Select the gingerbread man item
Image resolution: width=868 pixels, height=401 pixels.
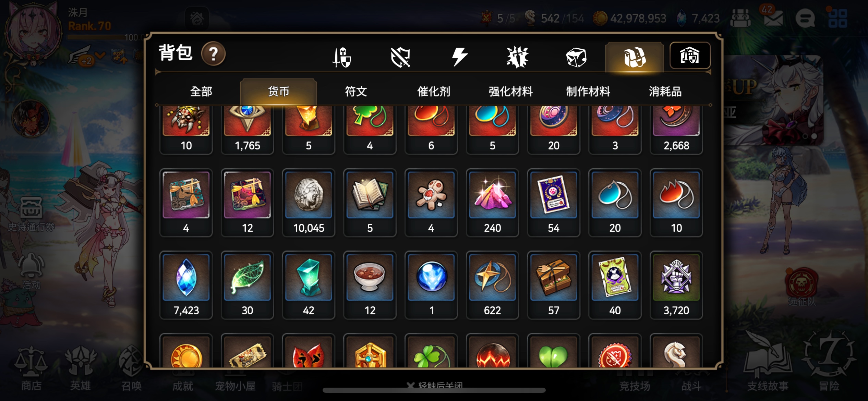431,203
